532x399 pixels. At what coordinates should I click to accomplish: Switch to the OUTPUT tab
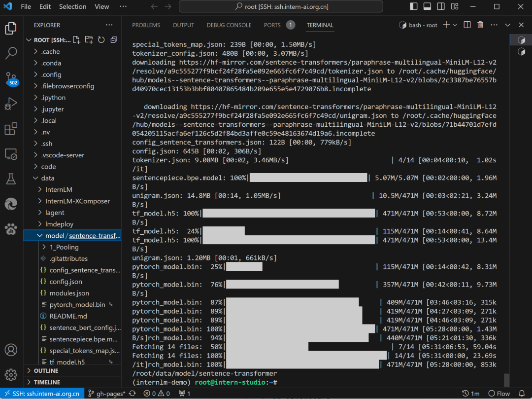click(x=183, y=25)
